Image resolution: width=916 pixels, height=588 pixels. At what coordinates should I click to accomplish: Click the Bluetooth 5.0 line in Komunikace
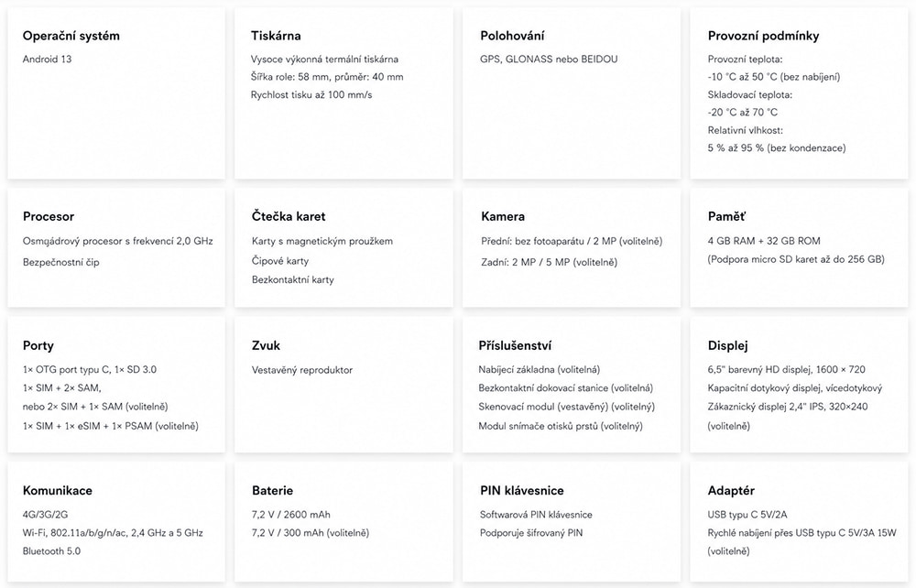51,550
